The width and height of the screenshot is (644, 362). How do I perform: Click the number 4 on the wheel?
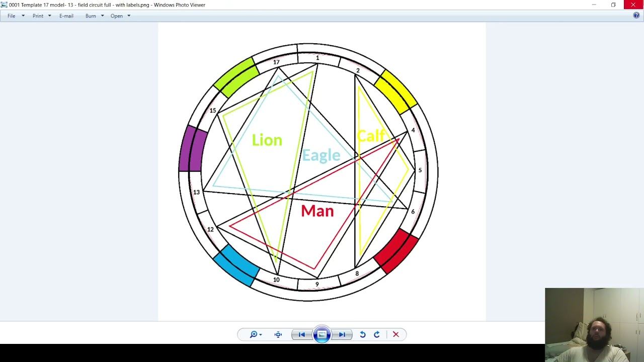coord(413,130)
